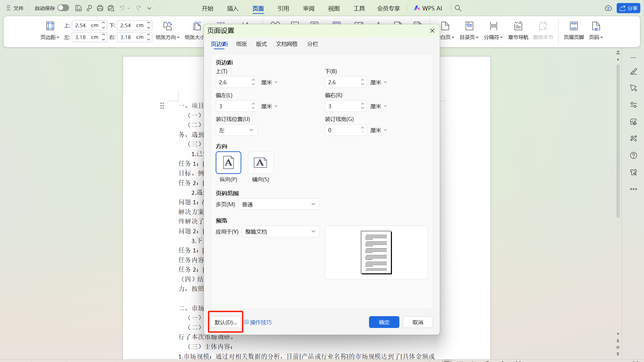Open the WPS AI assistant
The width and height of the screenshot is (644, 362).
[x=428, y=8]
